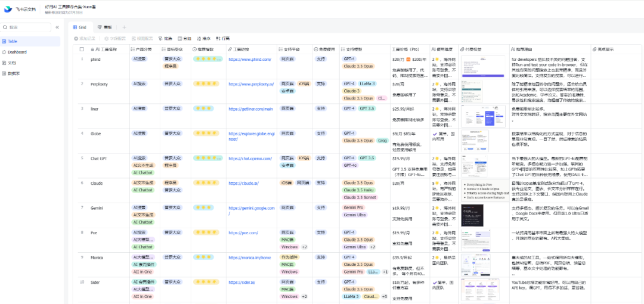
Task: Open the 排序 sort tool
Action: tap(204, 38)
